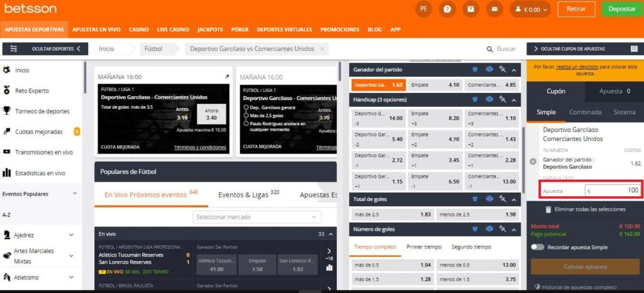Toggle Recordar apuesta Simple switch
The width and height of the screenshot is (644, 293).
coord(537,247)
